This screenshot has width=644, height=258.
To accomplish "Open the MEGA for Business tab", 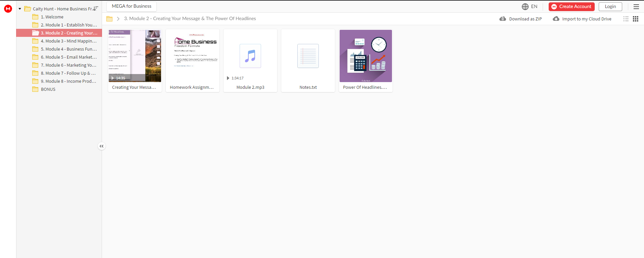I will 132,6.
